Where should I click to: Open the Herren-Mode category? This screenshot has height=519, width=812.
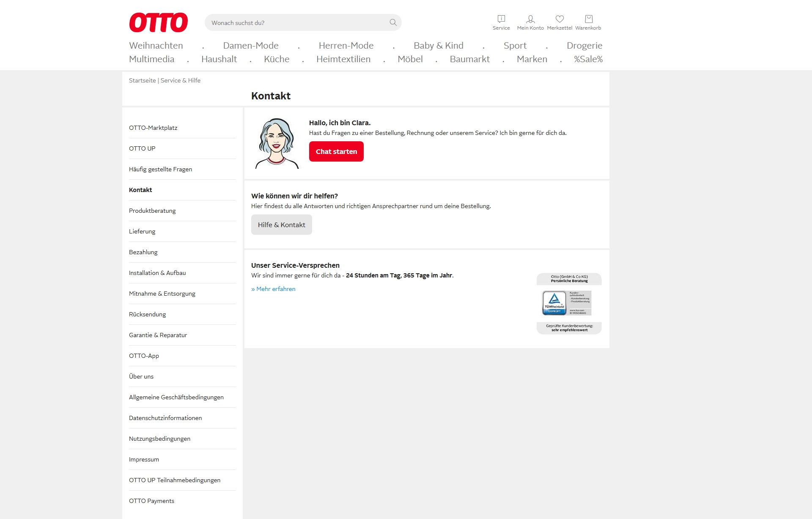pyautogui.click(x=346, y=46)
